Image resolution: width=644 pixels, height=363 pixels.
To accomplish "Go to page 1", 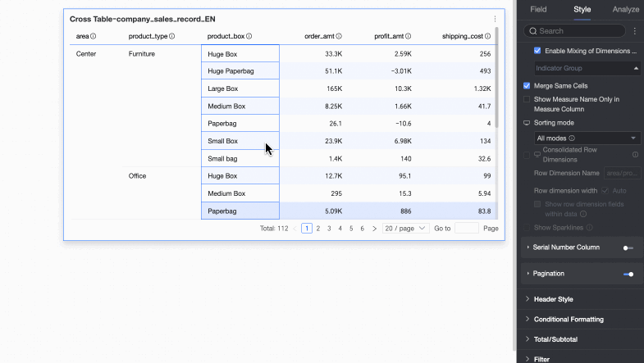I will point(307,229).
